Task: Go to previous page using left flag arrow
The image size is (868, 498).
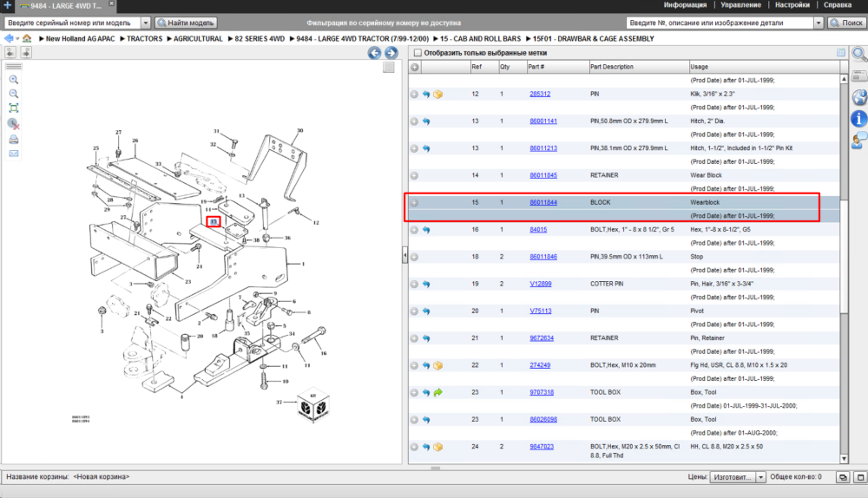Action: pos(10,52)
